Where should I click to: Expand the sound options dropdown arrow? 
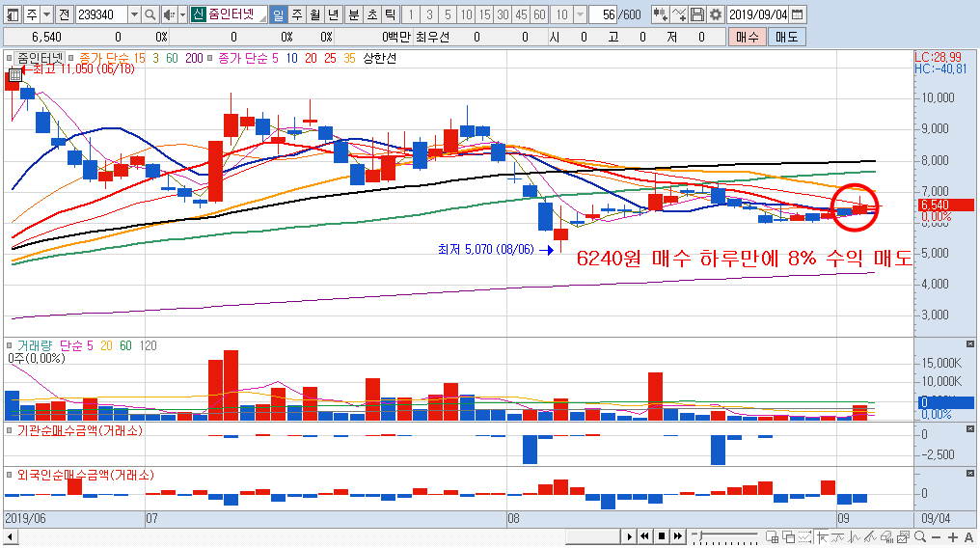pos(182,14)
